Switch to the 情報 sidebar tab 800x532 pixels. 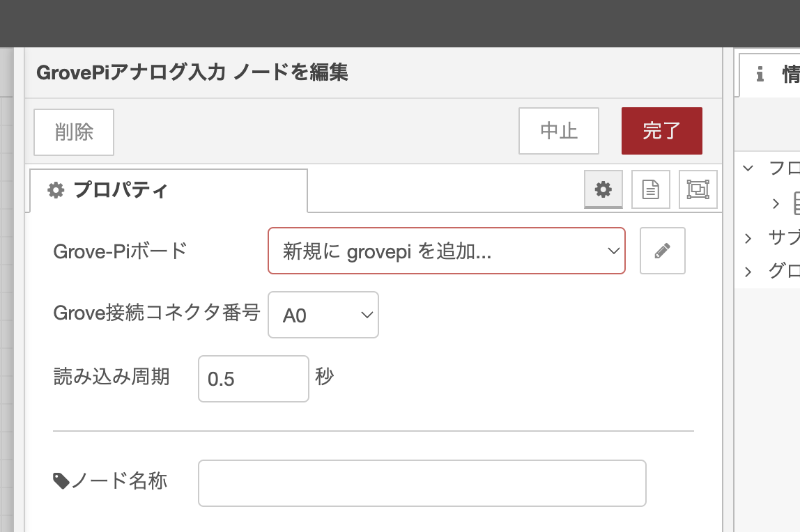click(x=780, y=75)
